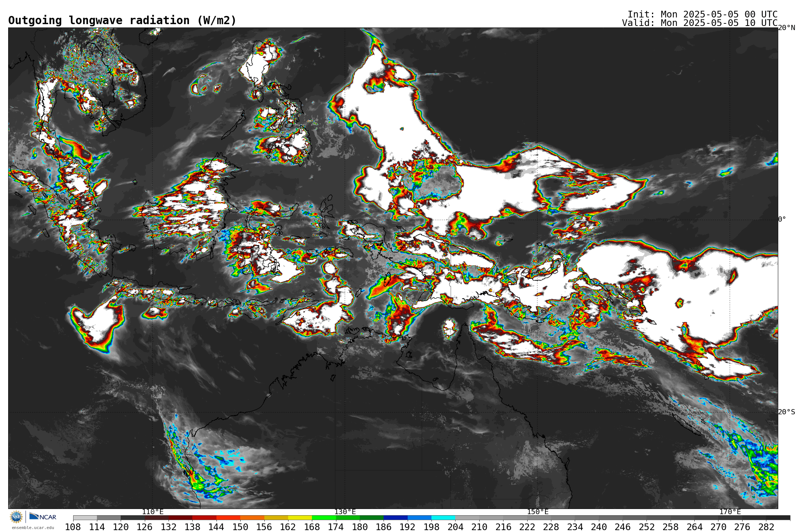Screen dimensions: 802x532
Task: Pick the bright red 144–150 colorbar swatch
Action: tap(228, 518)
